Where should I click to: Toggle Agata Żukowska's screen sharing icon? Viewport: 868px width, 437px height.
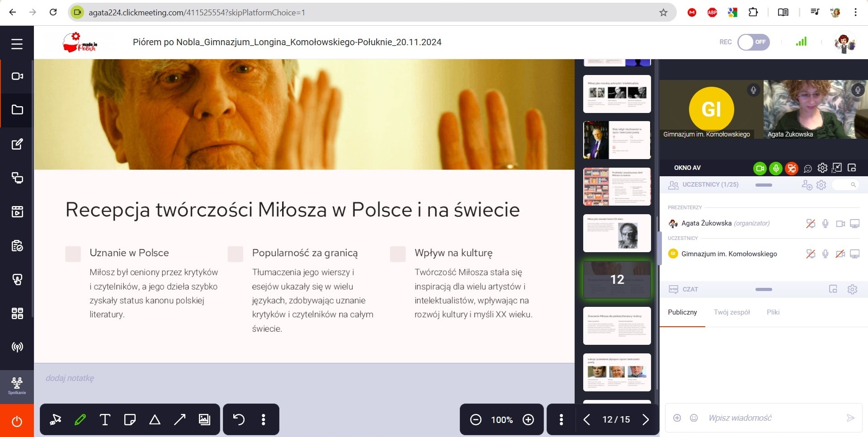tap(854, 224)
